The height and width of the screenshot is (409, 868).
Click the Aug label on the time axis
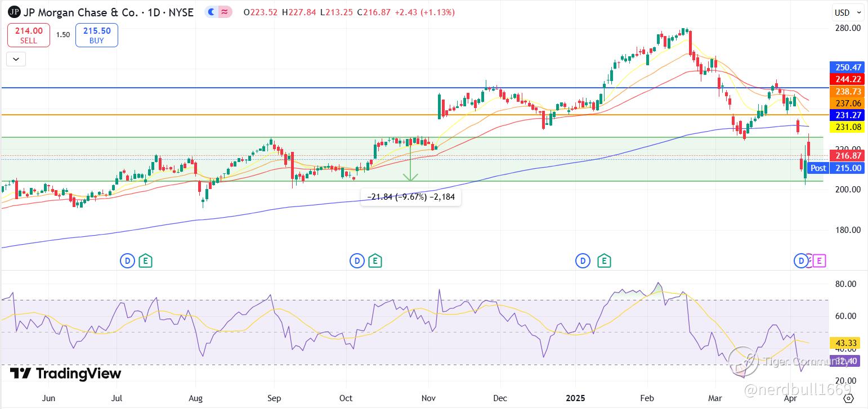(195, 398)
